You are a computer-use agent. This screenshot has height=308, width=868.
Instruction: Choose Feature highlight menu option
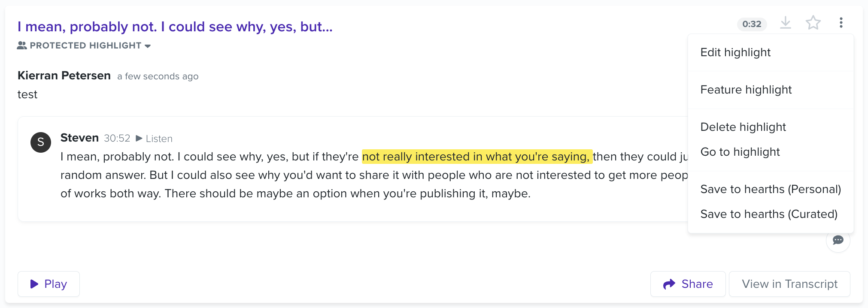746,90
